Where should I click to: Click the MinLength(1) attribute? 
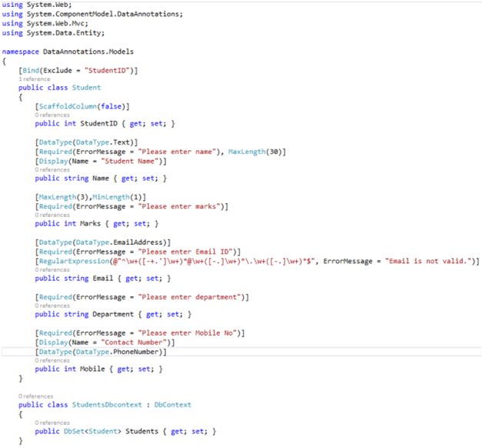[117, 197]
